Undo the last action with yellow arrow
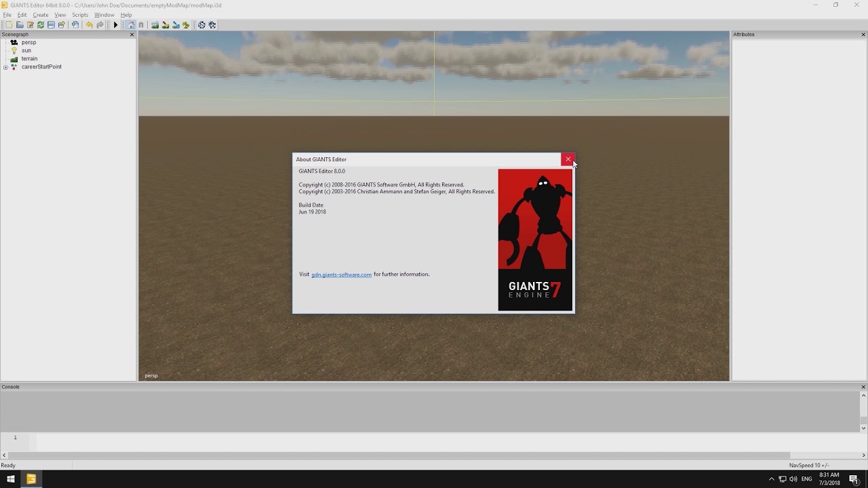This screenshot has width=868, height=488. pyautogui.click(x=89, y=25)
